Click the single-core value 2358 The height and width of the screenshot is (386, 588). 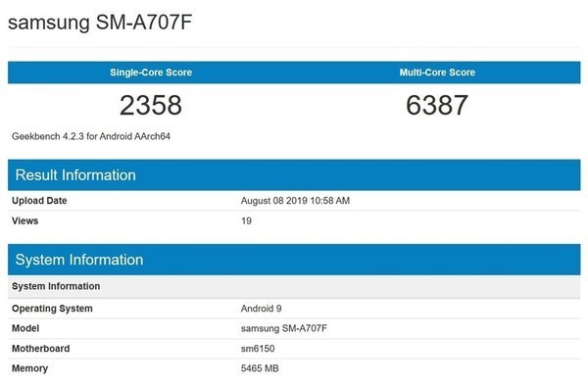coord(151,105)
